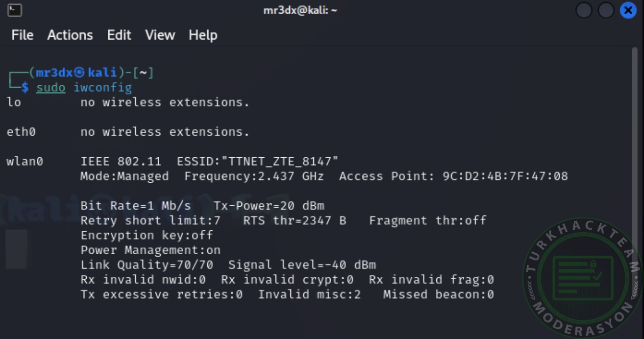Open the Help menu
The image size is (644, 339).
[x=203, y=35]
